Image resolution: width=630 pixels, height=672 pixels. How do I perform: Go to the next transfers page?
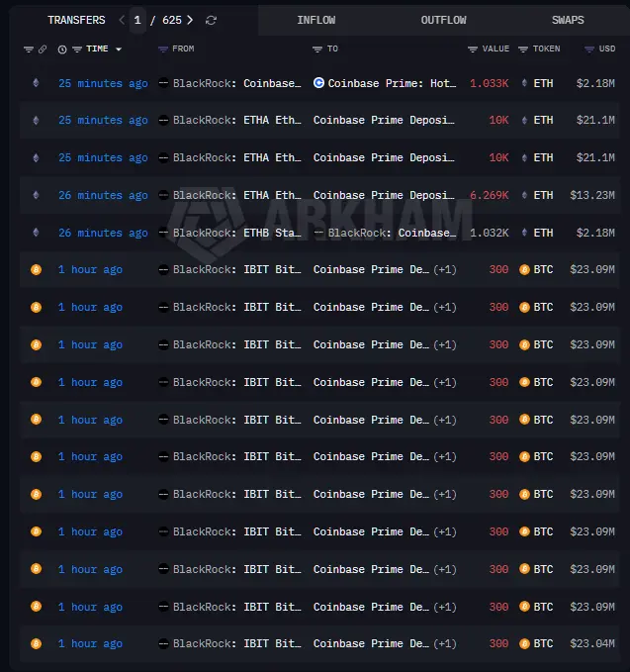click(x=190, y=20)
